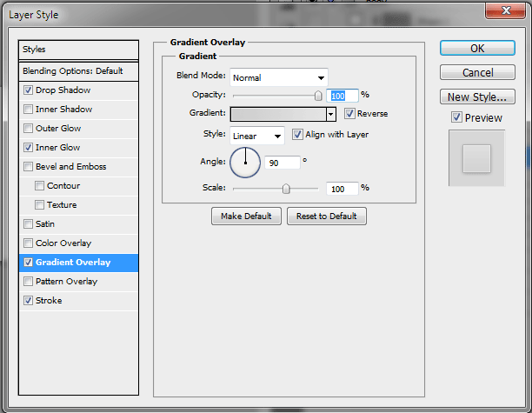This screenshot has height=413, width=532.
Task: Click the Angle dial control
Action: [x=245, y=162]
